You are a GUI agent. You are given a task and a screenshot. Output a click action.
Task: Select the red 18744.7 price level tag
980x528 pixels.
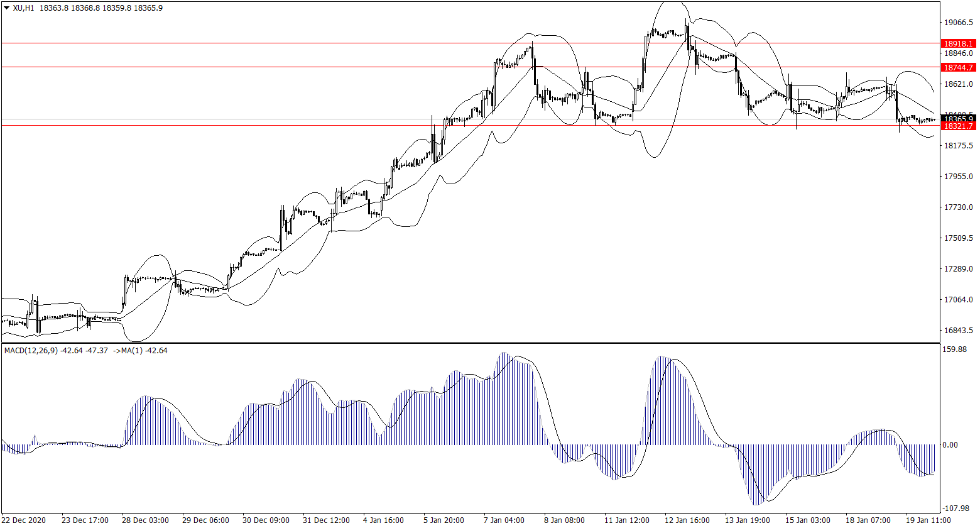[x=958, y=67]
